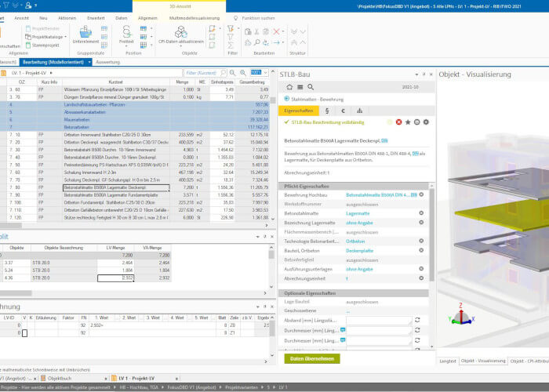The width and height of the screenshot is (549, 392).
Task: Click the breadcrumb arrow after LV 1 - Projekt-LV
Action: 51,73
